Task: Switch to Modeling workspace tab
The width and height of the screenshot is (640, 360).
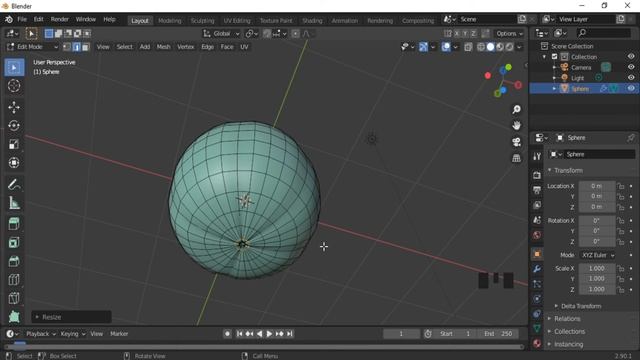Action: [169, 20]
